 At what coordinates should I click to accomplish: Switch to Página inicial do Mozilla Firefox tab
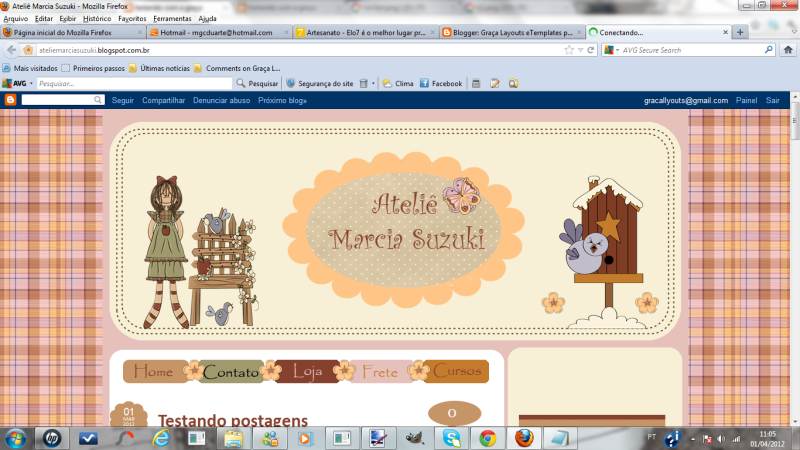pos(72,32)
